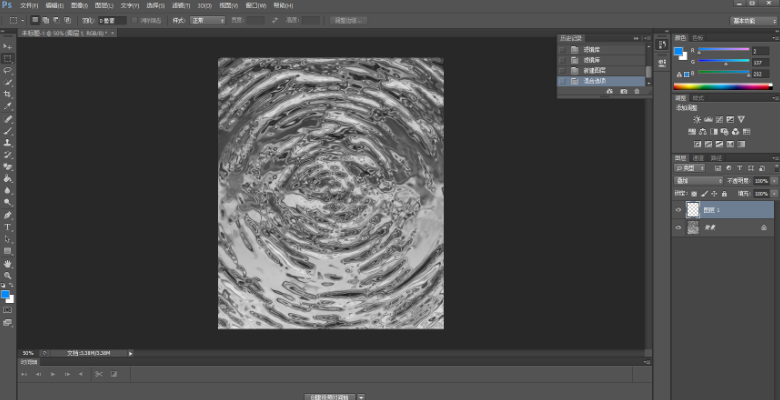Click the 调整边缘 button

(x=350, y=20)
